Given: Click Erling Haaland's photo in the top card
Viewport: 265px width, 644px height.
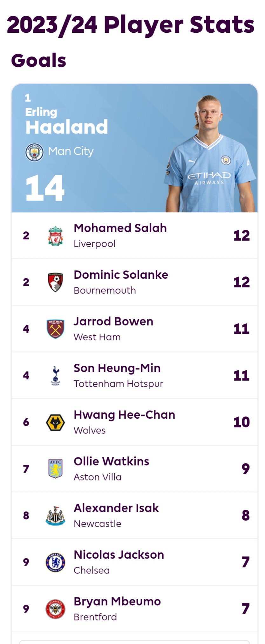Looking at the screenshot, I should coord(210,154).
